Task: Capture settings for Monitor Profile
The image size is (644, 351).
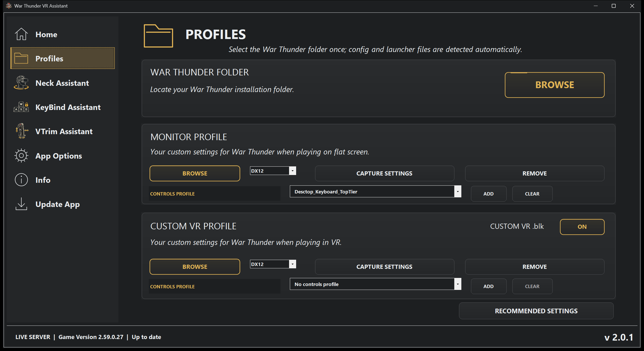Action: point(384,173)
